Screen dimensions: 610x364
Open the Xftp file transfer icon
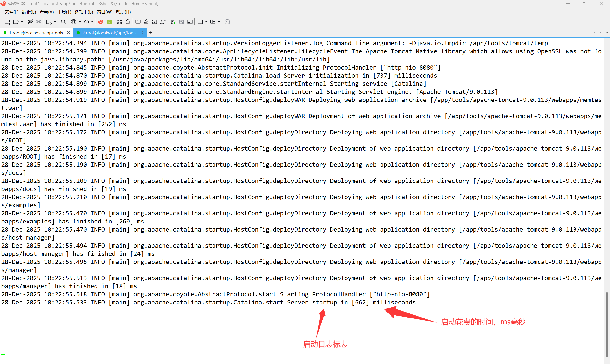coord(109,22)
